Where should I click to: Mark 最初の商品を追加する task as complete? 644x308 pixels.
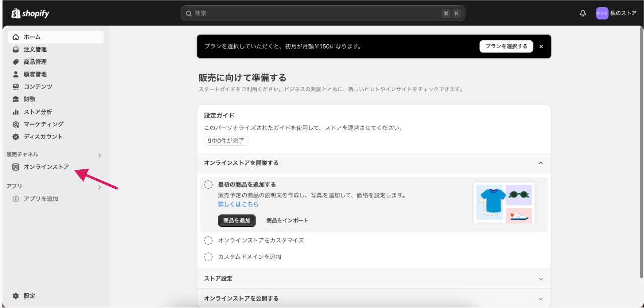[208, 185]
